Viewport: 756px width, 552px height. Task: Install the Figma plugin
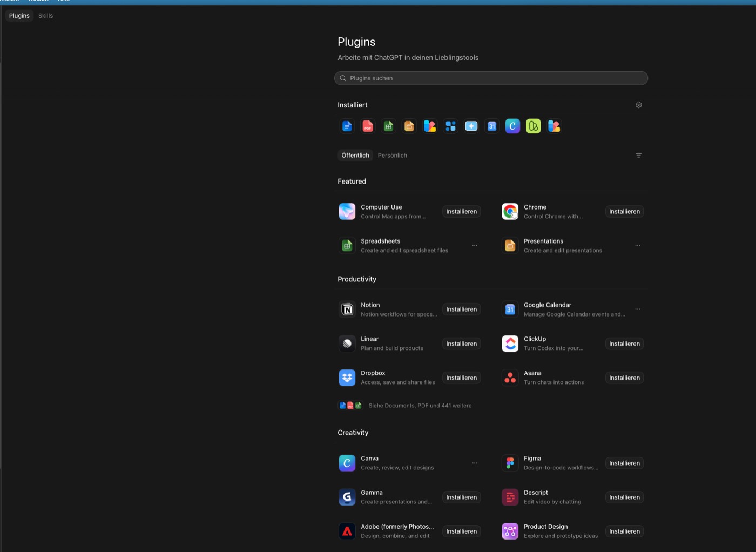tap(625, 463)
